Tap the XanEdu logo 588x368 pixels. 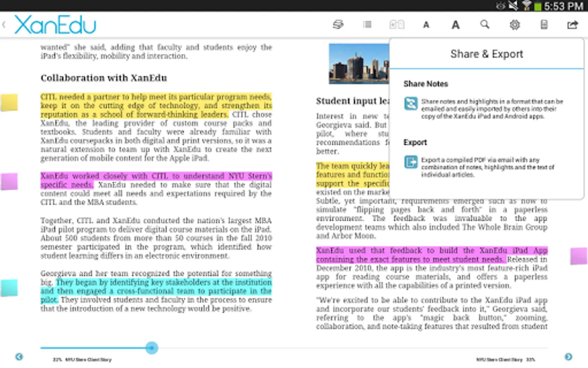pos(55,25)
